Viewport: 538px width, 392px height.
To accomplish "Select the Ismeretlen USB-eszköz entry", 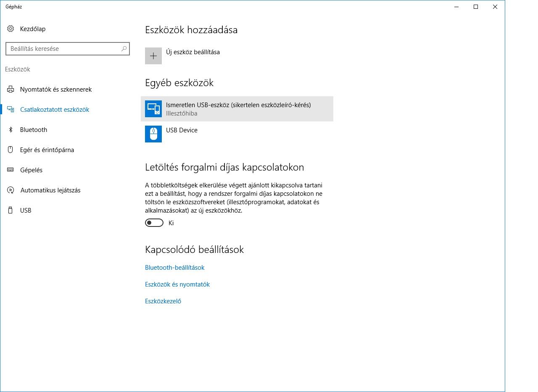I will (x=237, y=109).
